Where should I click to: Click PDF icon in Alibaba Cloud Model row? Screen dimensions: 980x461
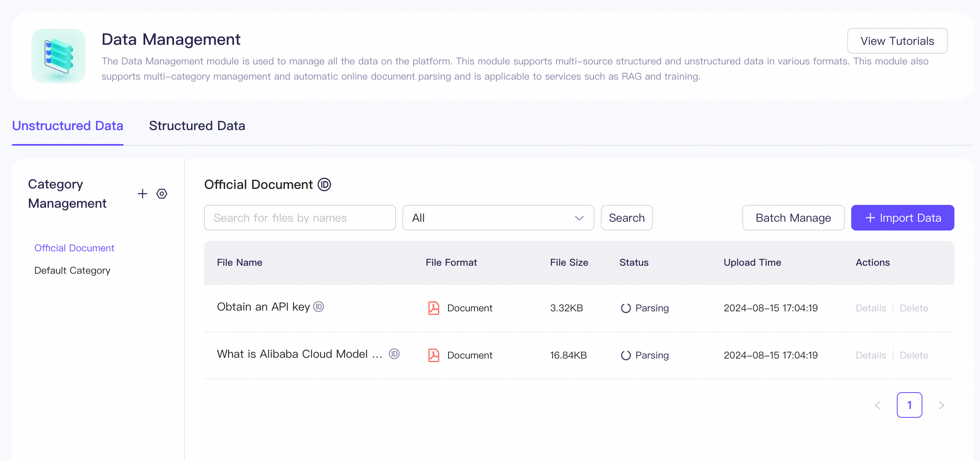click(434, 355)
